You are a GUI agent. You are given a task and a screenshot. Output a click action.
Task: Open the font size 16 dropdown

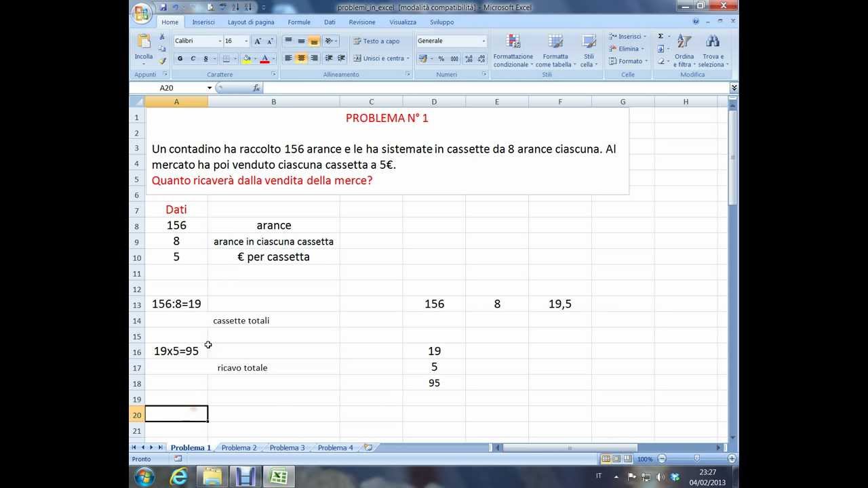(246, 41)
